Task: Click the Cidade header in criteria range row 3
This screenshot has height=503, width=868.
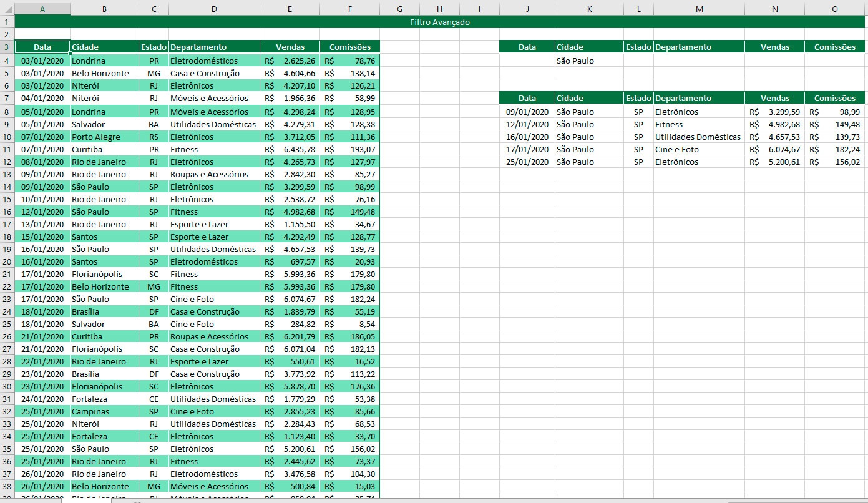Action: click(589, 47)
